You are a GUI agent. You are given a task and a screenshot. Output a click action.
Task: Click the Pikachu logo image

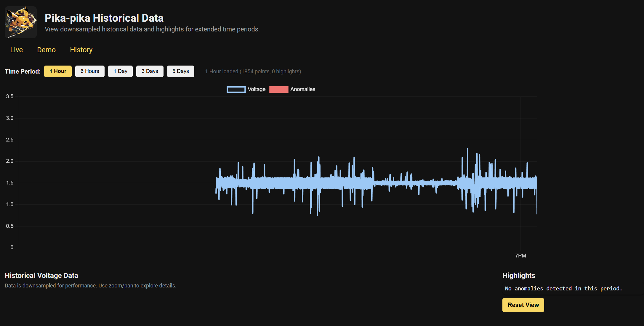tap(21, 22)
